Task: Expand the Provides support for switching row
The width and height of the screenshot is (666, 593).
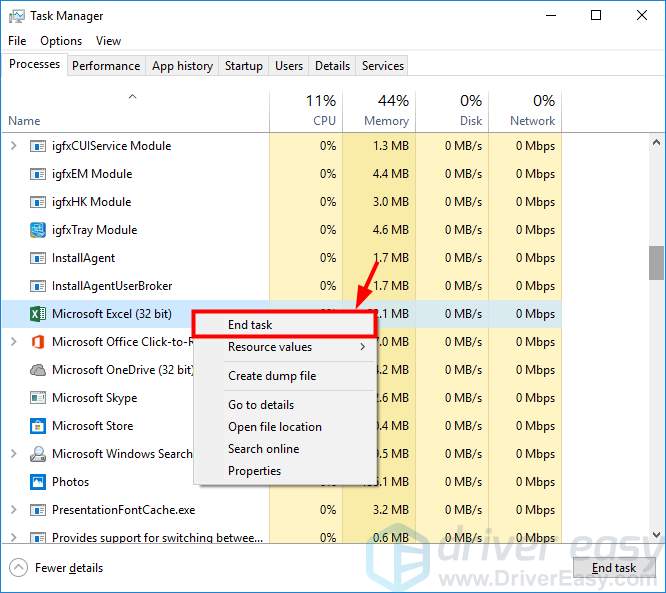Action: coord(13,537)
